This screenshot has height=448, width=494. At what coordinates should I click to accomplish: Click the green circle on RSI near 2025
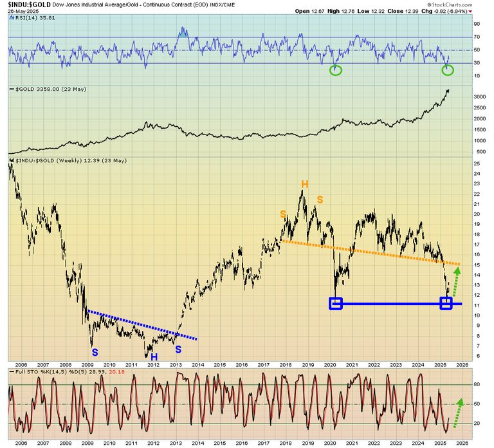point(448,70)
